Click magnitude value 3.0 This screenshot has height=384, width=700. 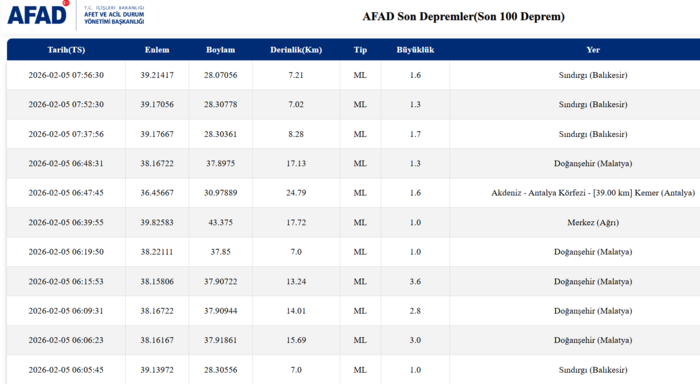[415, 340]
